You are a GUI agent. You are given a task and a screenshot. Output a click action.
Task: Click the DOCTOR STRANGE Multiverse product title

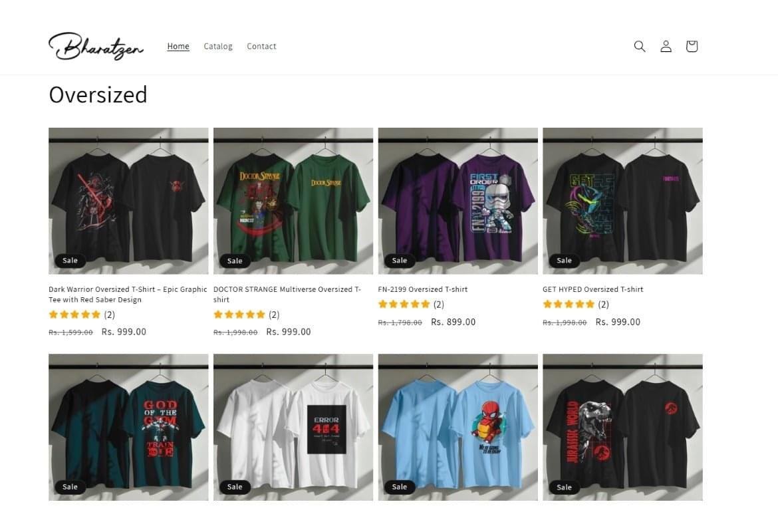click(287, 294)
